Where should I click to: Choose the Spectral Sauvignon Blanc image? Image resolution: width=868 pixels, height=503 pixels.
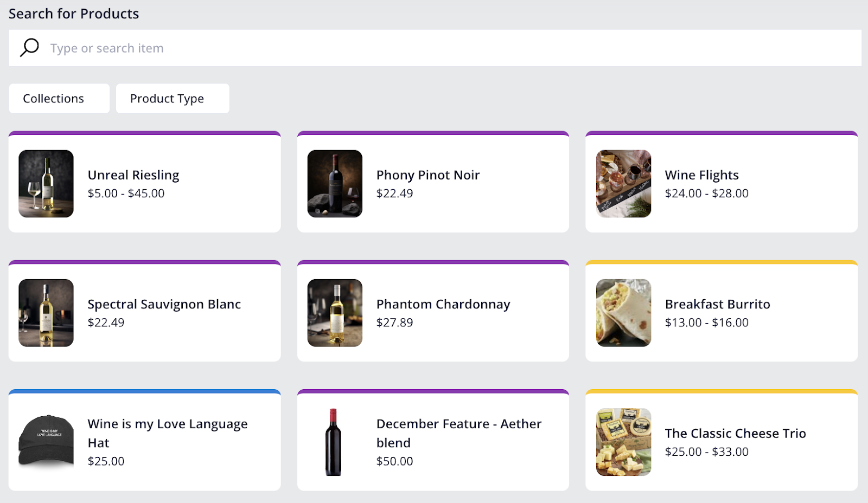(46, 313)
